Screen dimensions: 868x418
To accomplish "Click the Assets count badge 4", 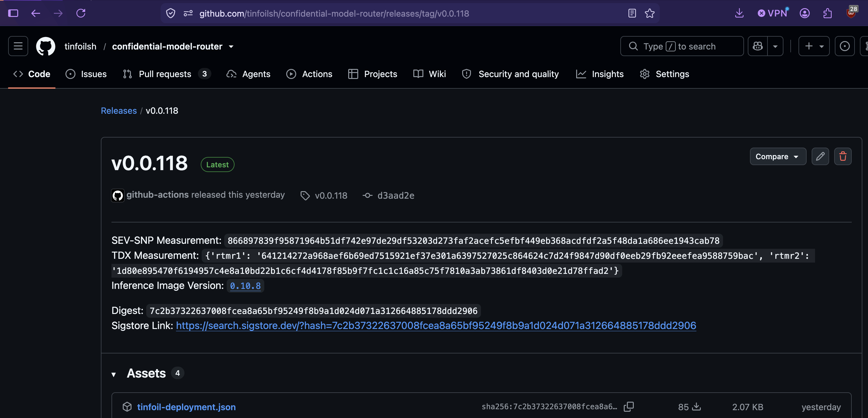I will 177,373.
